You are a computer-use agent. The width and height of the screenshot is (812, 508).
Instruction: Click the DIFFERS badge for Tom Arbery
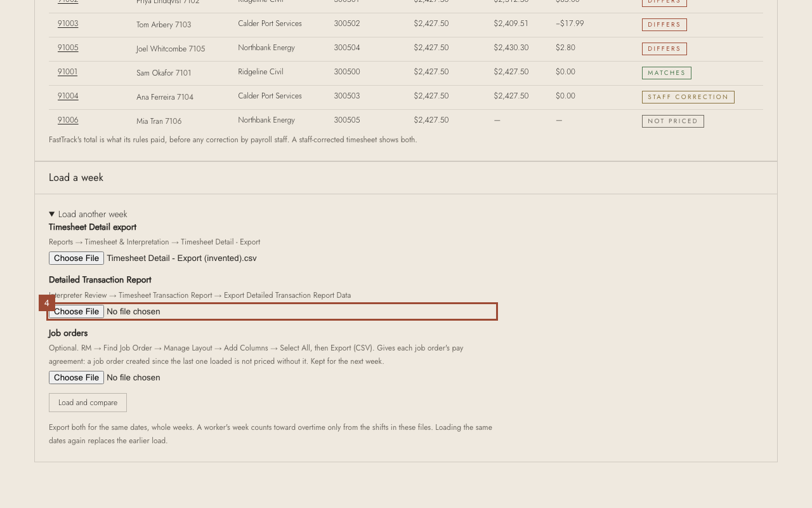coord(664,25)
